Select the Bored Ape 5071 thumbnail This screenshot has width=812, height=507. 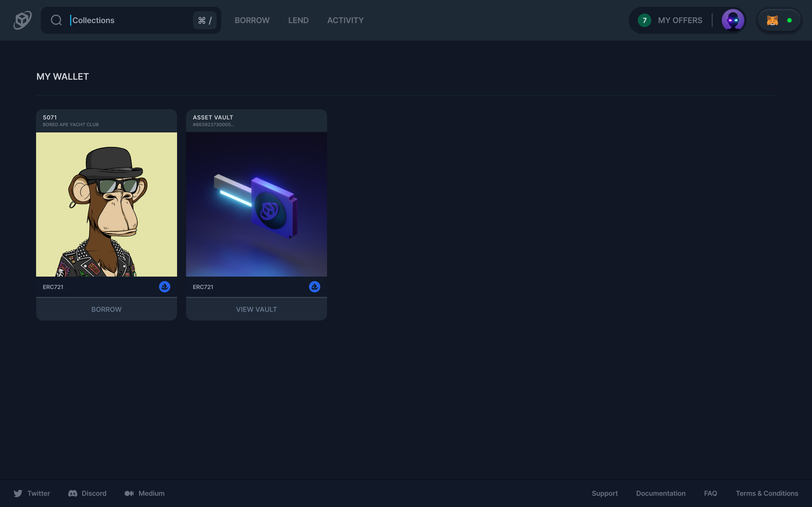point(106,204)
